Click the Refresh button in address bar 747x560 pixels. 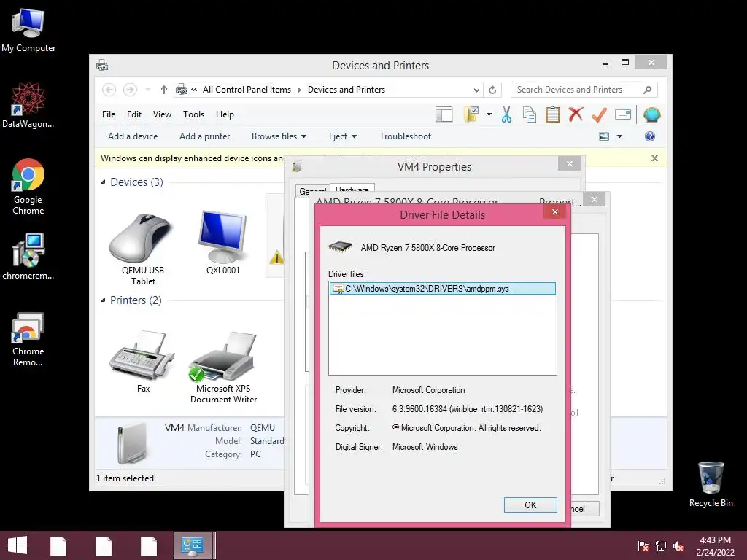point(492,90)
